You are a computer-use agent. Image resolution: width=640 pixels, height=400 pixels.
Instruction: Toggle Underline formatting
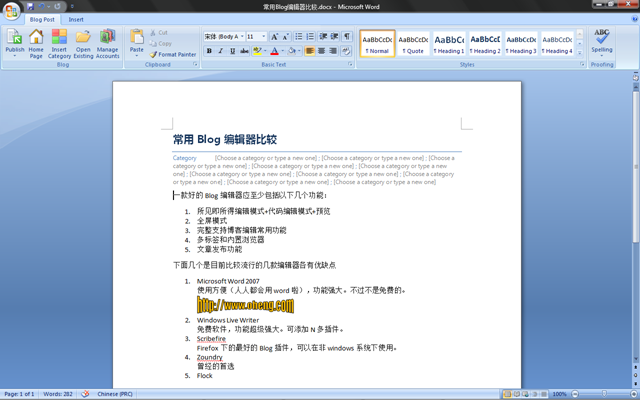[232, 51]
